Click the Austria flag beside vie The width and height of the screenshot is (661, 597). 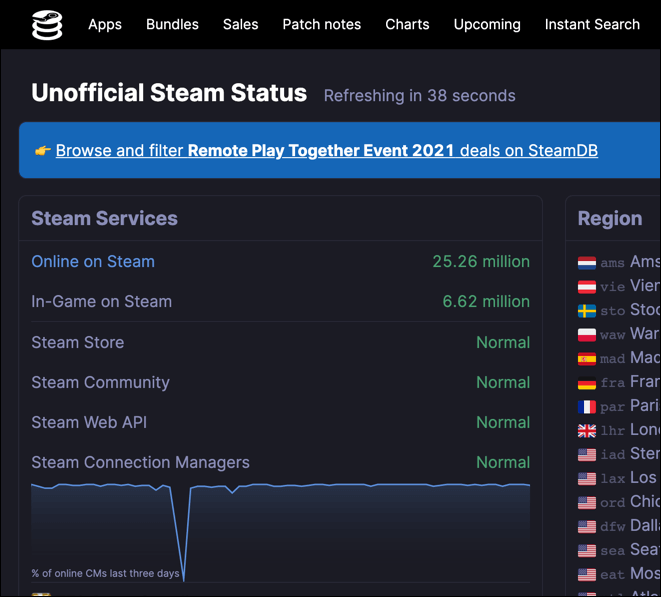(x=587, y=287)
